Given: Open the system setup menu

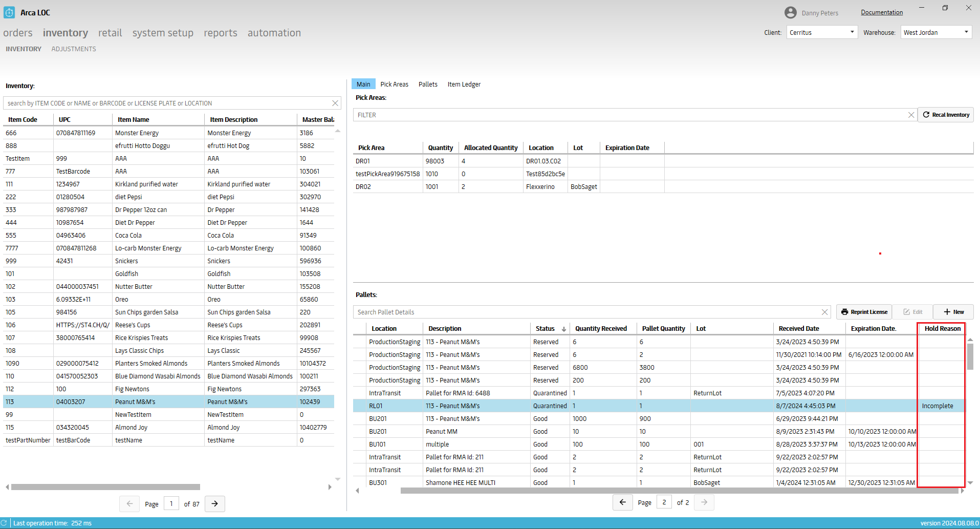Looking at the screenshot, I should (163, 33).
